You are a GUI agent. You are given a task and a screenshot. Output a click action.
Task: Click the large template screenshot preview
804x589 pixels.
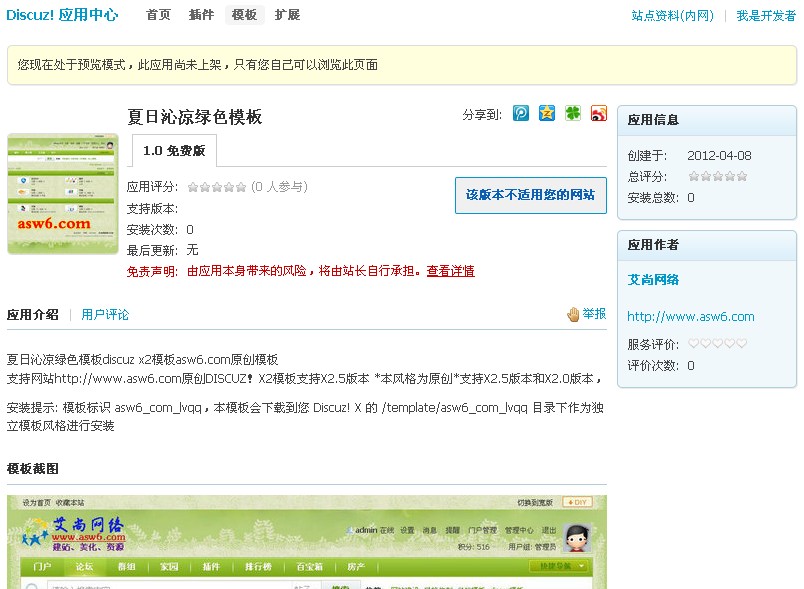[x=307, y=542]
